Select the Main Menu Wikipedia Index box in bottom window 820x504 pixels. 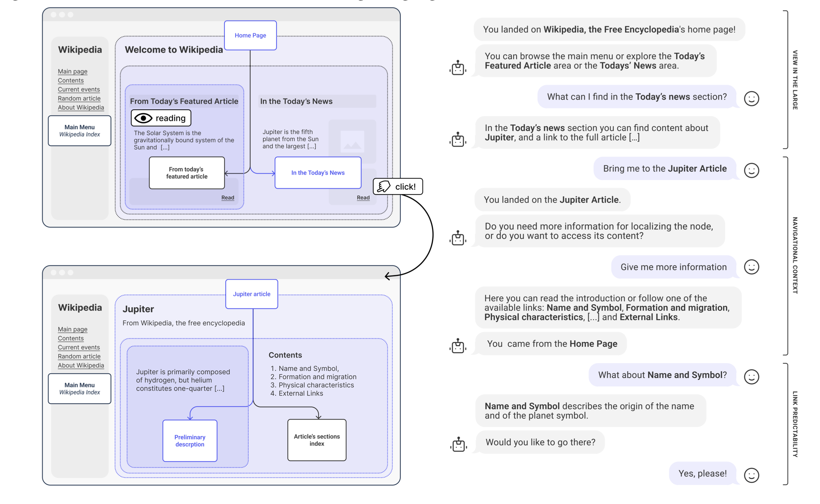coord(80,389)
